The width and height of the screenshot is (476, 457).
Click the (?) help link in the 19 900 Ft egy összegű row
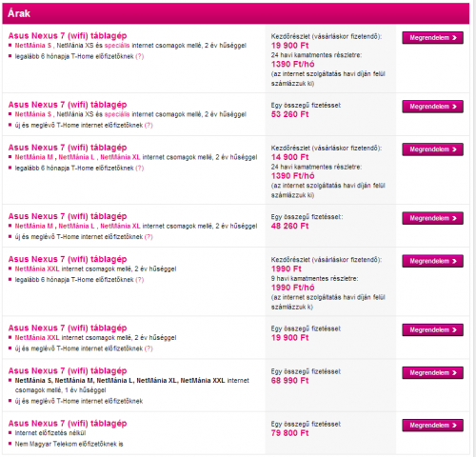tap(149, 348)
